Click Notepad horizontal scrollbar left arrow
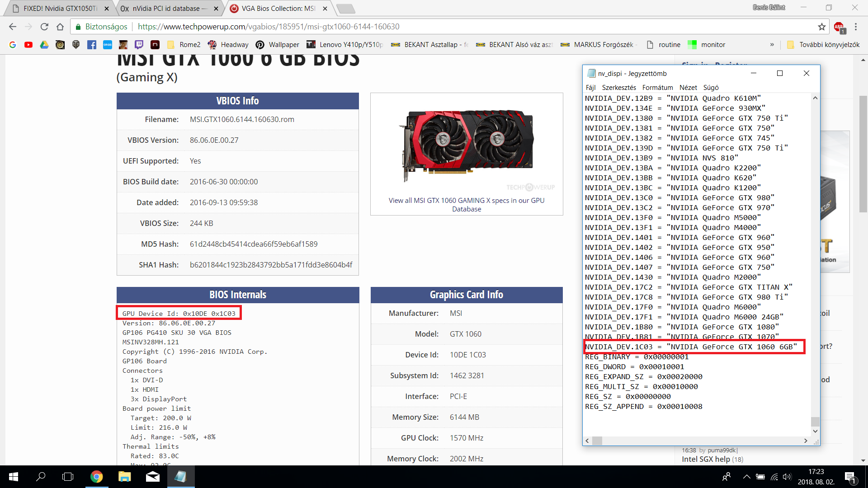 coord(587,441)
